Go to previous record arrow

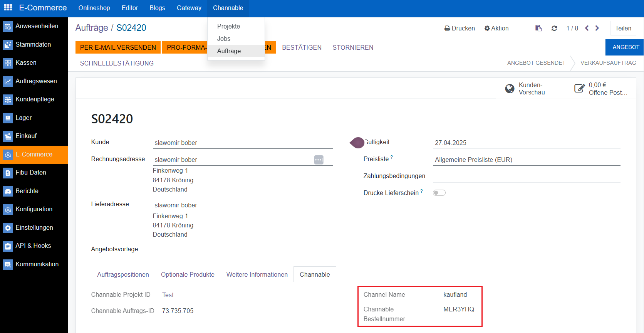(587, 28)
